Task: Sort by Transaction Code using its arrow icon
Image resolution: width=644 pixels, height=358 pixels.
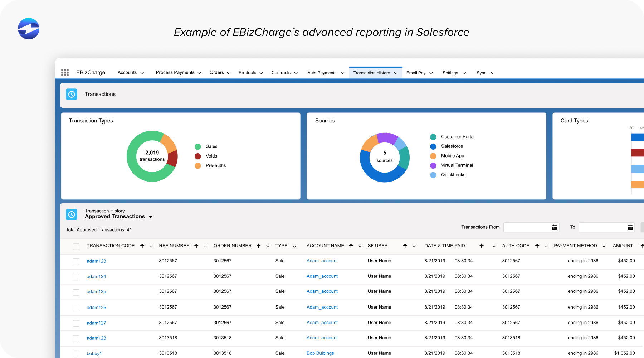Action: 142,246
